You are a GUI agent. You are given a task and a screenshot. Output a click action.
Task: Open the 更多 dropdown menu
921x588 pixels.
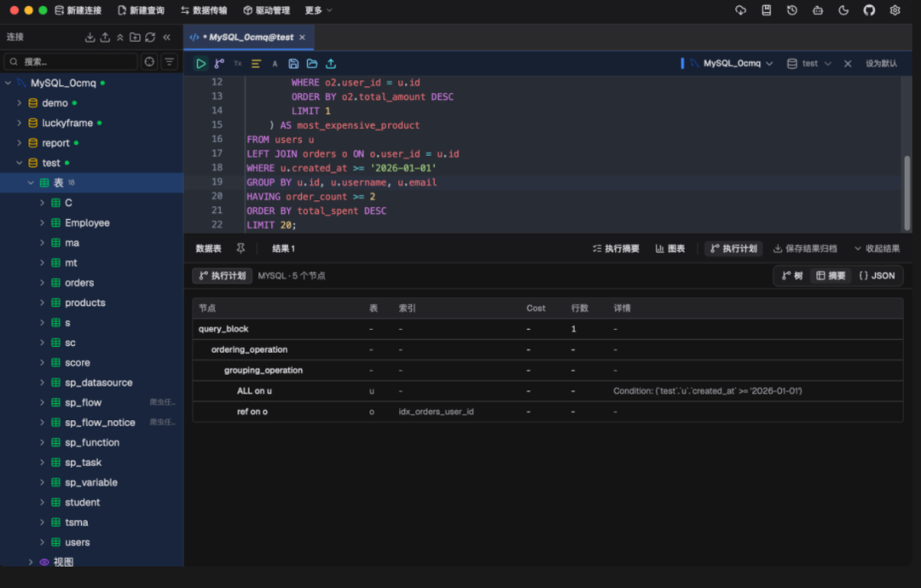coord(318,10)
